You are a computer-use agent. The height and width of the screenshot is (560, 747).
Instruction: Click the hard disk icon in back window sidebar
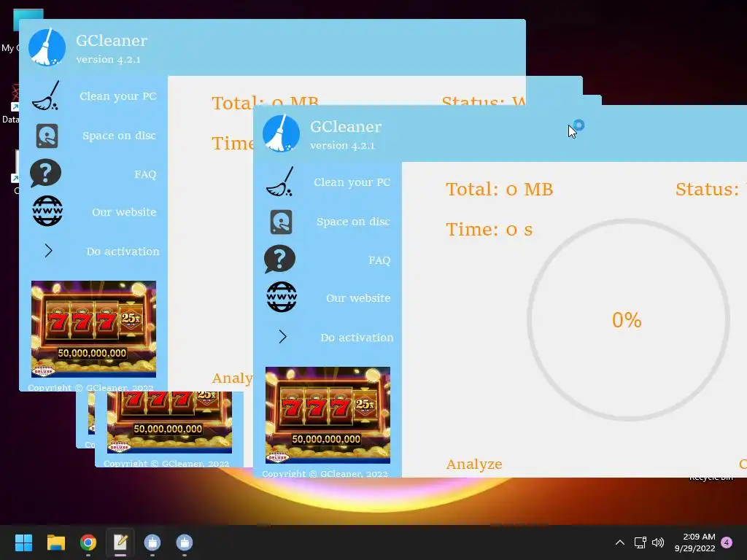click(47, 136)
